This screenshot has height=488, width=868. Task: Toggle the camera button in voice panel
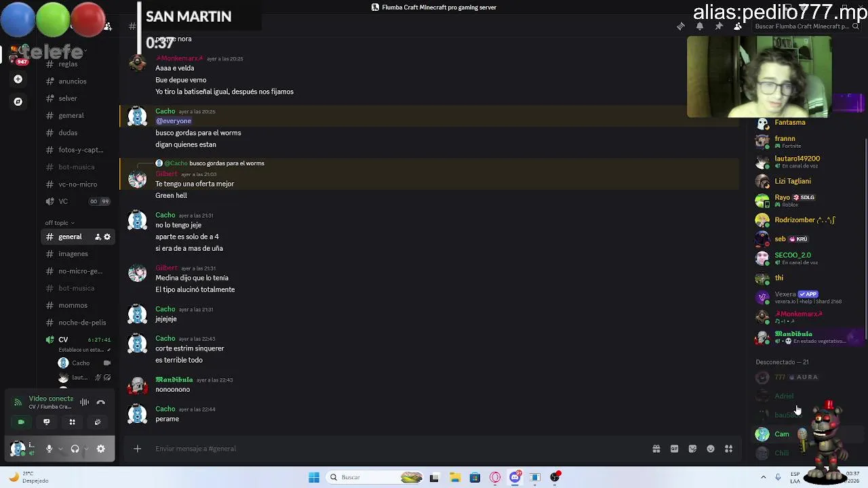click(x=21, y=422)
